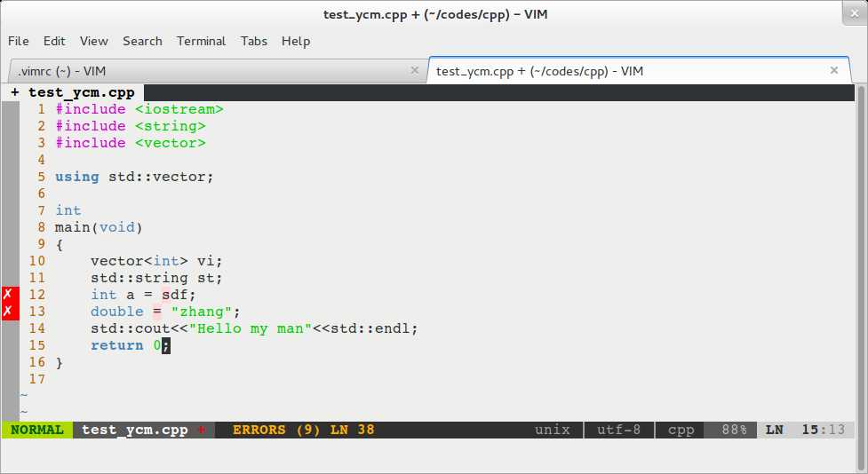The width and height of the screenshot is (868, 474).
Task: Open the Help menu
Action: click(x=296, y=41)
